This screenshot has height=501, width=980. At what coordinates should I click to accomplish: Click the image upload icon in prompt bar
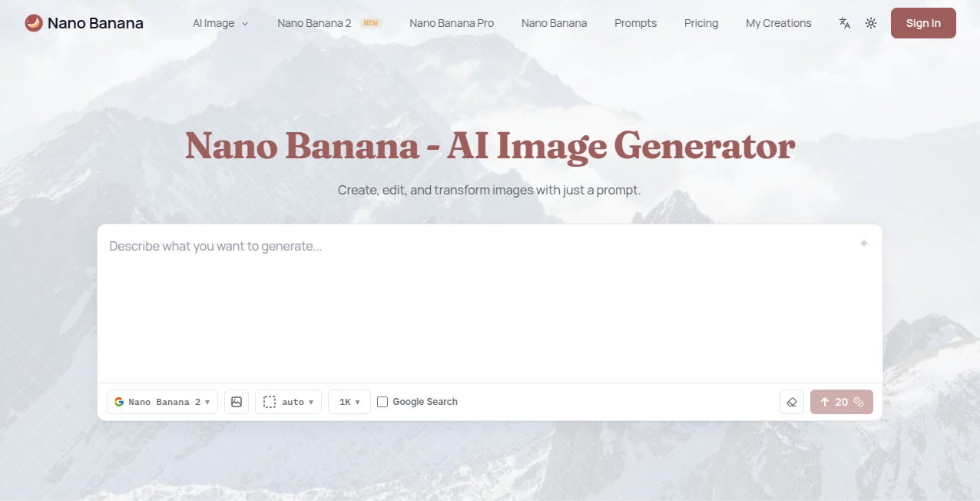236,401
